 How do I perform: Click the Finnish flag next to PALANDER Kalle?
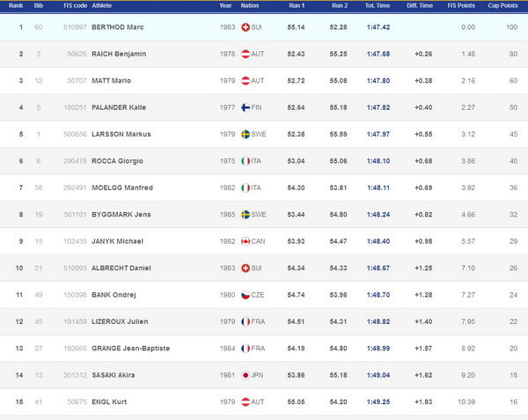[x=246, y=107]
